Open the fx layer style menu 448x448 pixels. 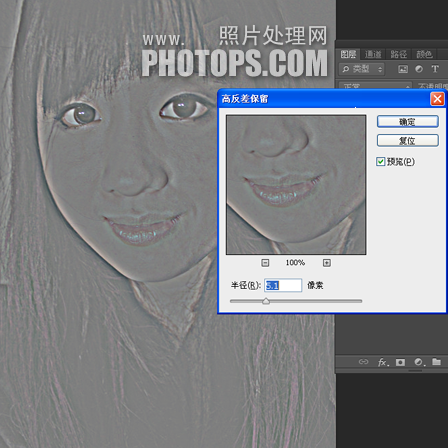click(x=383, y=362)
